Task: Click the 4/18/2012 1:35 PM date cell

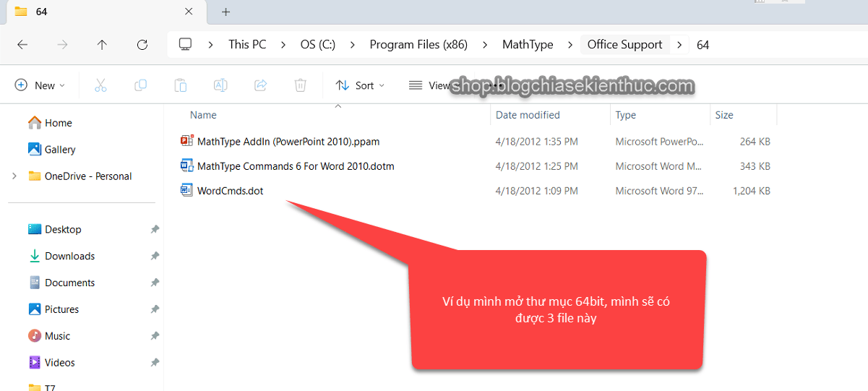Action: (536, 142)
